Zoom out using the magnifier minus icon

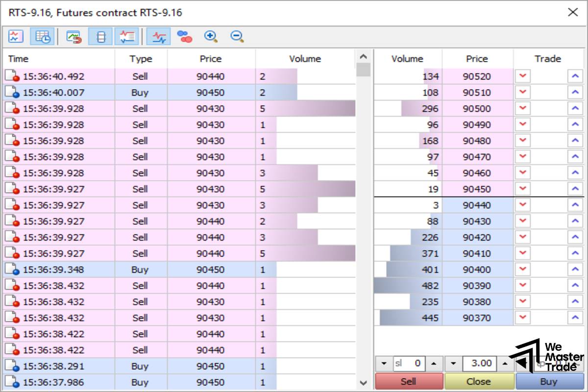[238, 36]
